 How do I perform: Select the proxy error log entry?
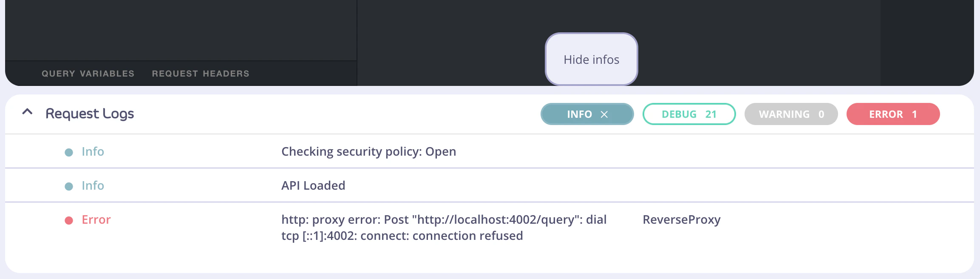point(445,228)
